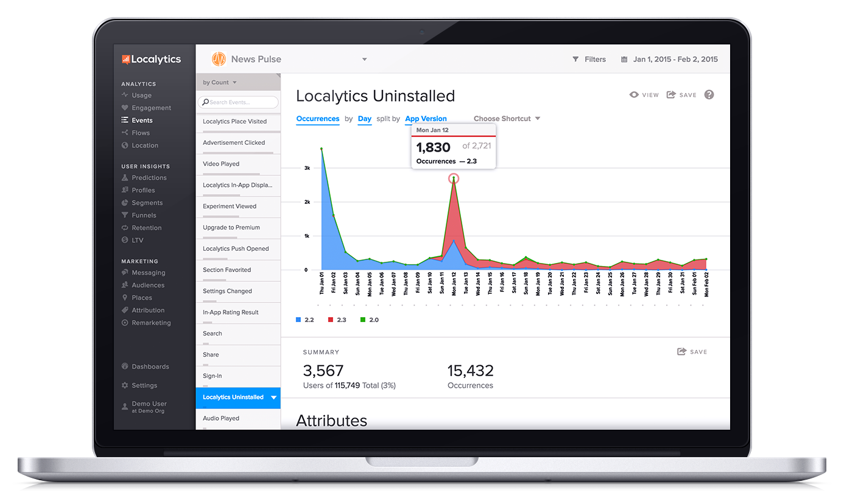Click the Attribution tag icon

[125, 310]
